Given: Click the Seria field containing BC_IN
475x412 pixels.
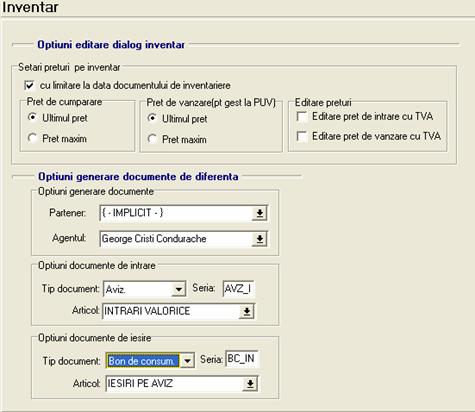Looking at the screenshot, I should [x=242, y=359].
